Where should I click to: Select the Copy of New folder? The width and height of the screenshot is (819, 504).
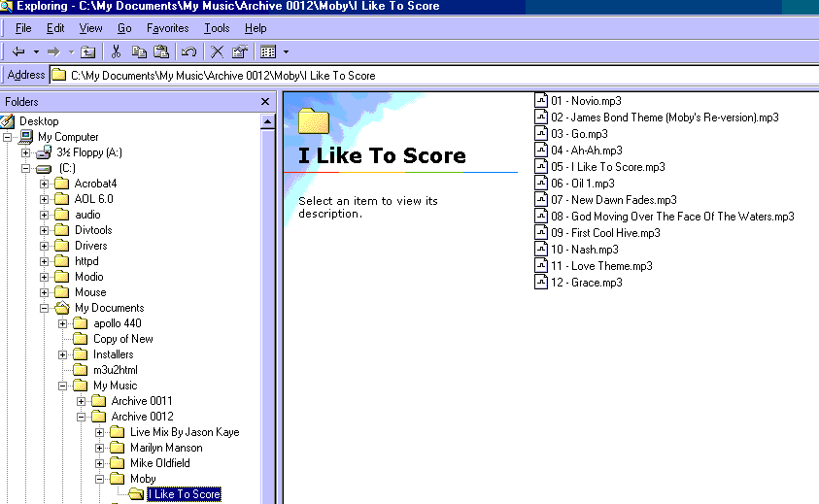click(123, 339)
